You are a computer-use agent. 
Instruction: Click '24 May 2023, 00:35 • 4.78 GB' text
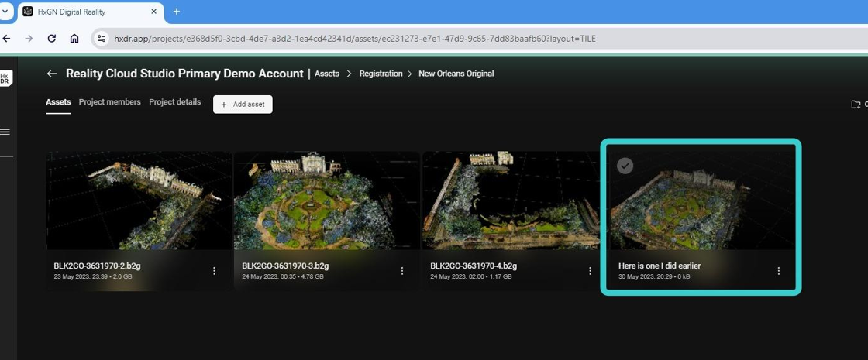[x=283, y=276]
